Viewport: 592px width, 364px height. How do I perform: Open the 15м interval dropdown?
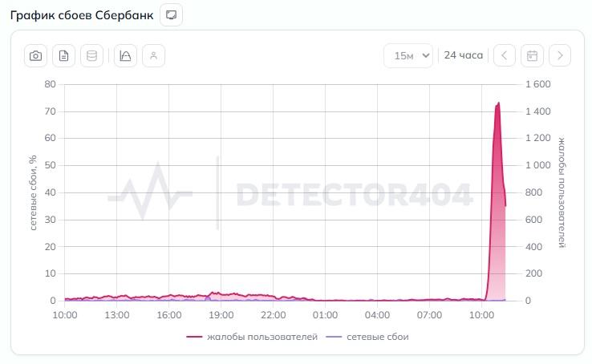point(408,55)
